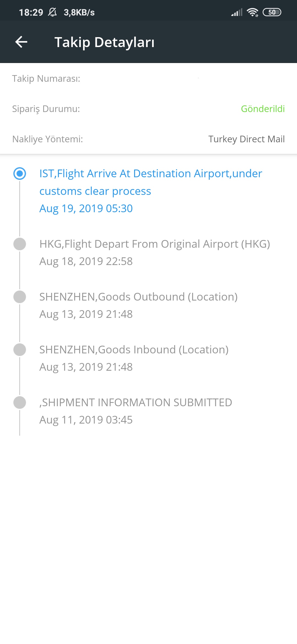Tap the SHENZHEN Goods Outbound entry text

[138, 297]
